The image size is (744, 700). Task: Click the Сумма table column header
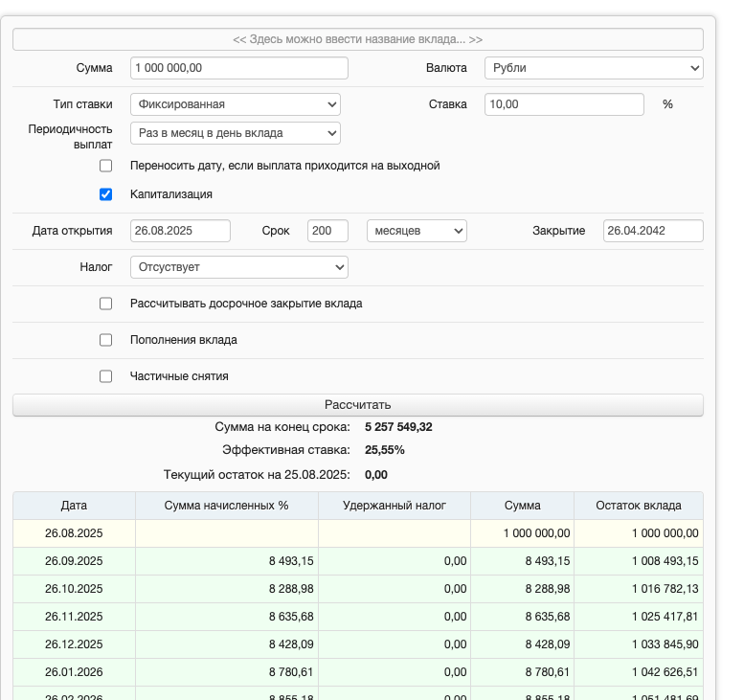click(523, 506)
